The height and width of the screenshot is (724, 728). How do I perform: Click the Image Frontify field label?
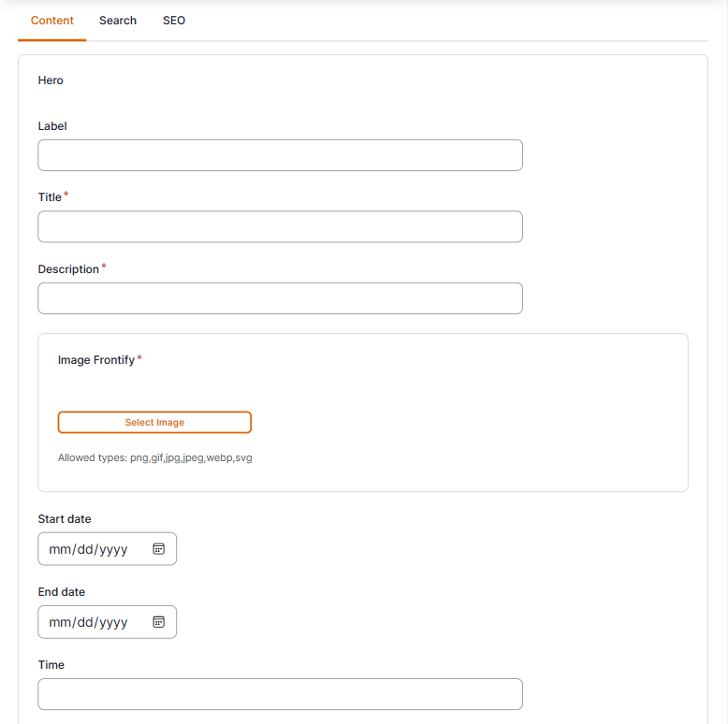(x=96, y=360)
